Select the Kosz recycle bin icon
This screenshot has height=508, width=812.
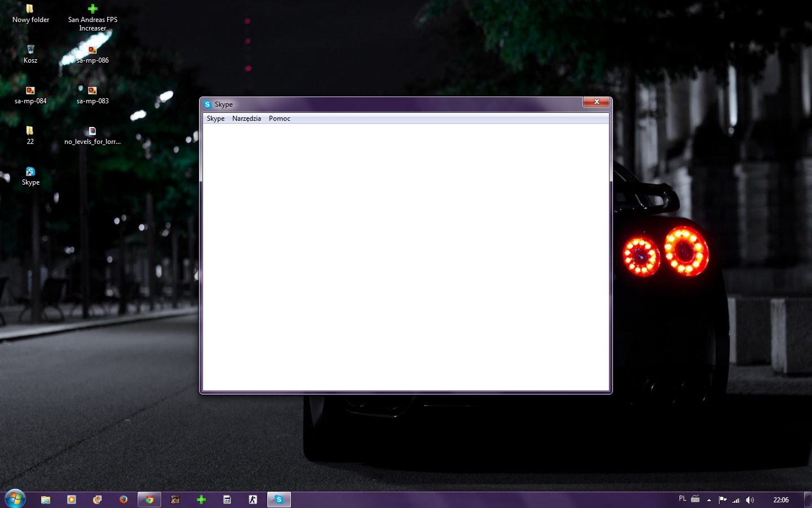click(x=30, y=54)
